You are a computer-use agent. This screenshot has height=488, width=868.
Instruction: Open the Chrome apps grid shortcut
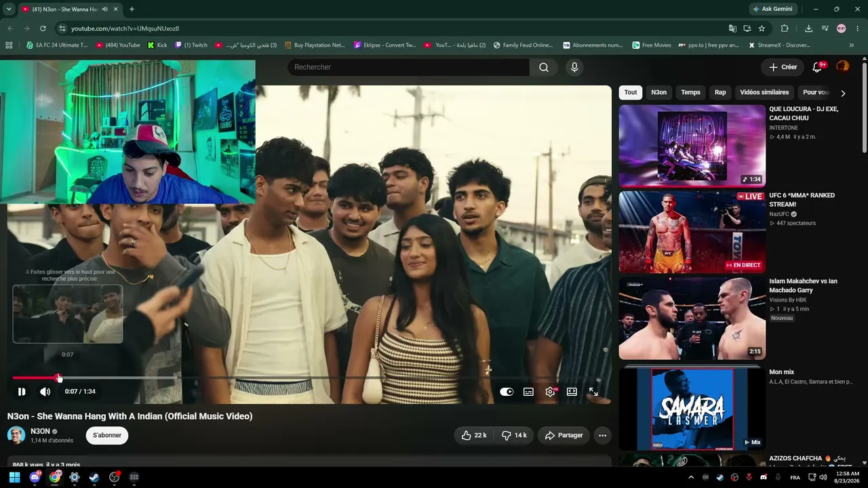9,45
